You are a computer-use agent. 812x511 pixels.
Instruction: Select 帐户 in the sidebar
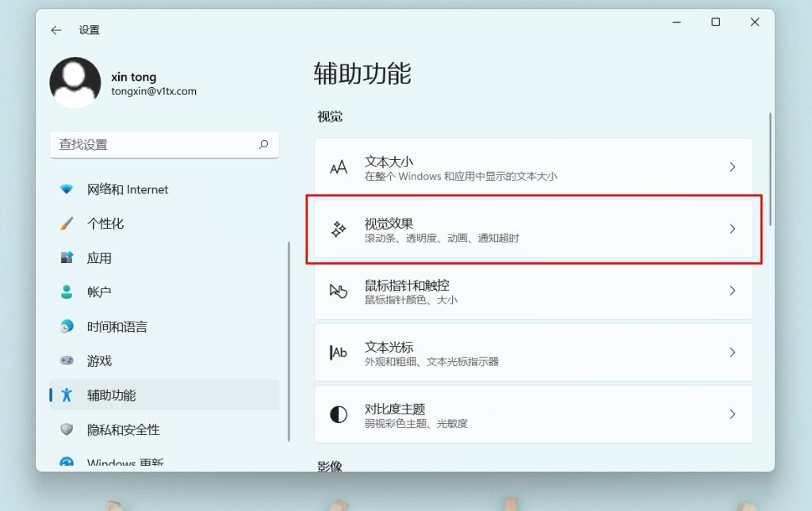point(99,292)
